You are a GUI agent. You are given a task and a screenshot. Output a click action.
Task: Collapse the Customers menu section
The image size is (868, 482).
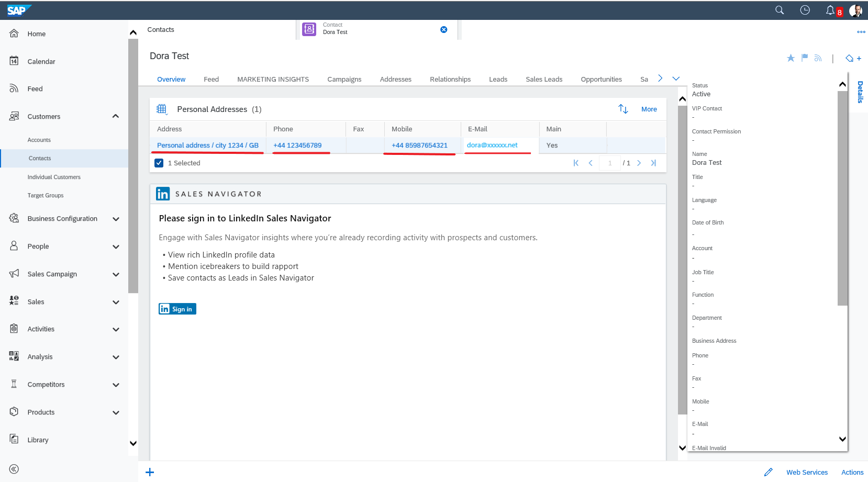[116, 116]
